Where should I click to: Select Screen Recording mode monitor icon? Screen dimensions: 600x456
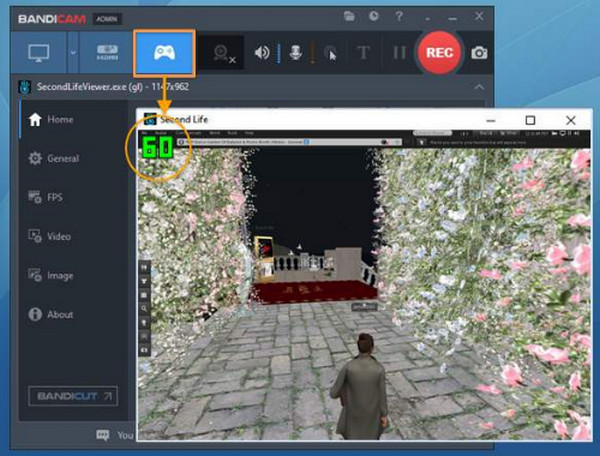tap(39, 53)
